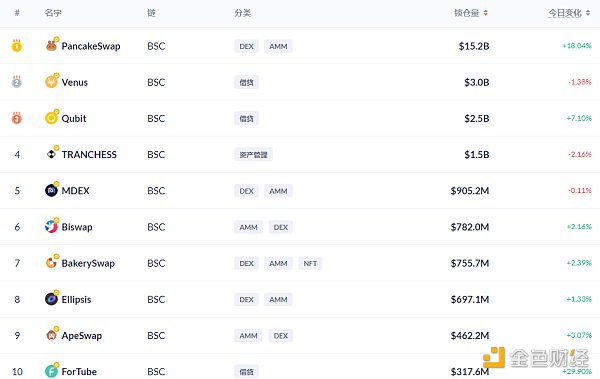Viewport: 600px width, 379px height.
Task: Click the PancakeSwap bunny logo icon
Action: coord(51,46)
